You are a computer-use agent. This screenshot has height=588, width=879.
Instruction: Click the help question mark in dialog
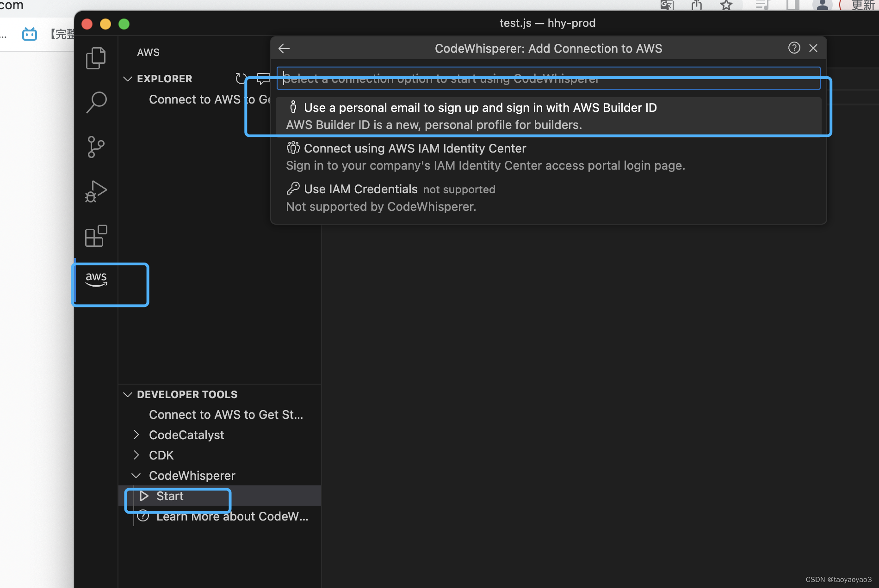[x=794, y=48]
